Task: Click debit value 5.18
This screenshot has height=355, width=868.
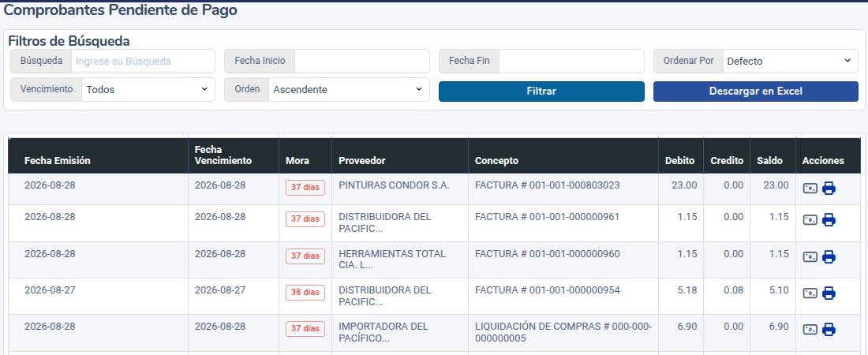Action: pyautogui.click(x=687, y=290)
